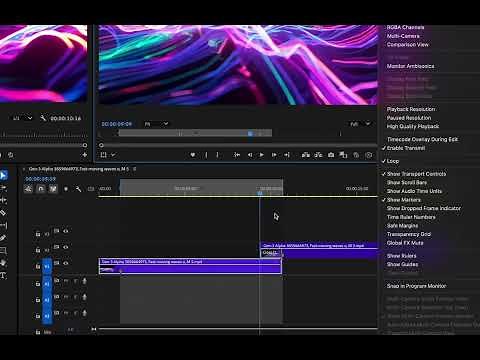
Task: Open the Source monitor wrench settings
Action: 43,118
